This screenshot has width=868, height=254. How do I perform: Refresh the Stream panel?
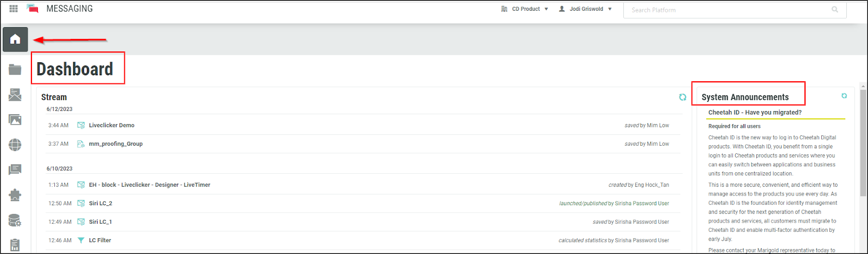pos(682,97)
